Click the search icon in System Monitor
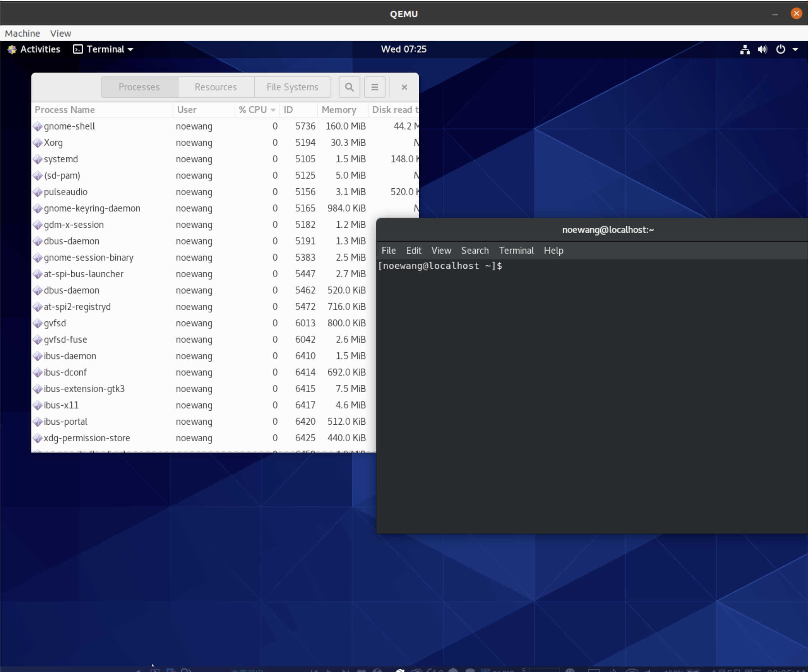Viewport: 809px width, 672px height. [x=349, y=87]
